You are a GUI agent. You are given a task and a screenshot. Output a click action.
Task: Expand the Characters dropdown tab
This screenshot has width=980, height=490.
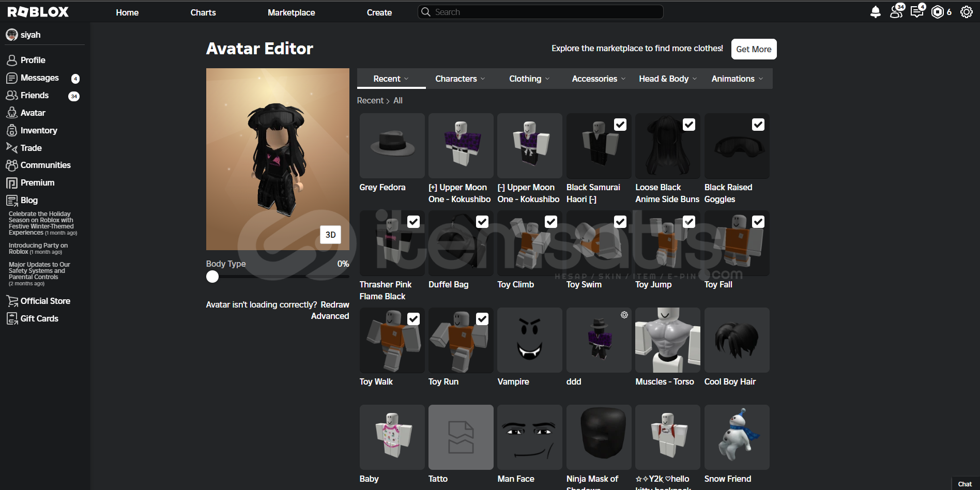[460, 79]
